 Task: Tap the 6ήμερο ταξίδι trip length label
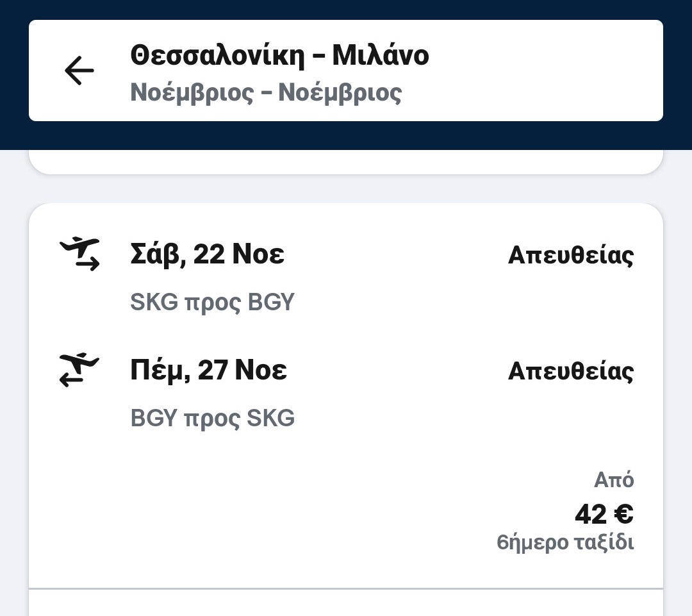564,543
